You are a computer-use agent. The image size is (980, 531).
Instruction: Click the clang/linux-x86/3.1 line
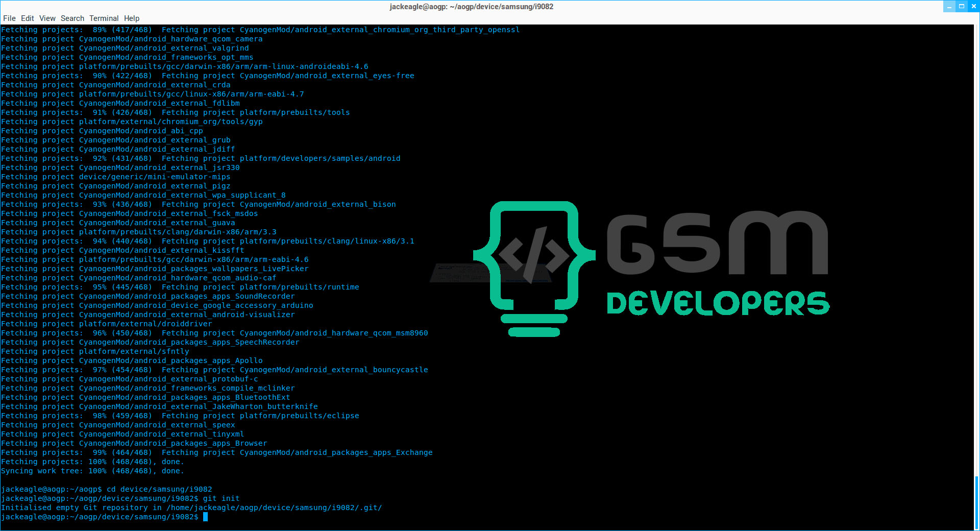click(x=208, y=241)
